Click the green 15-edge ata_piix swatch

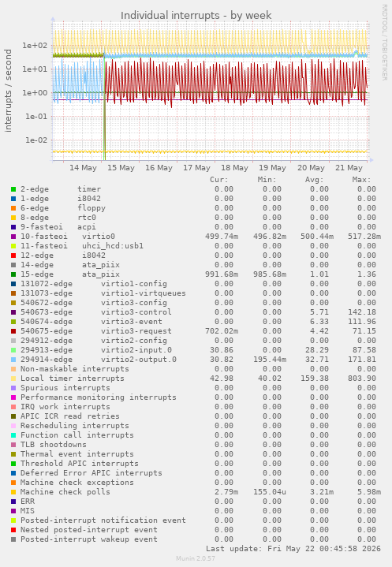pos(13,274)
